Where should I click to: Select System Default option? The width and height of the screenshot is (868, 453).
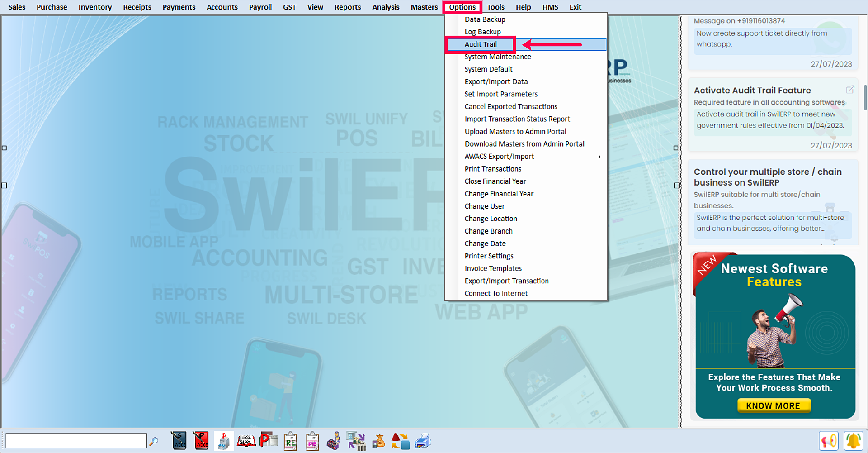526,69
